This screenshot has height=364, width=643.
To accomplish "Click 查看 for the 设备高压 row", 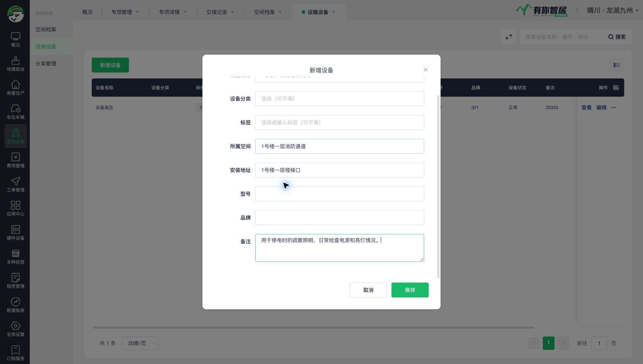I will (586, 107).
